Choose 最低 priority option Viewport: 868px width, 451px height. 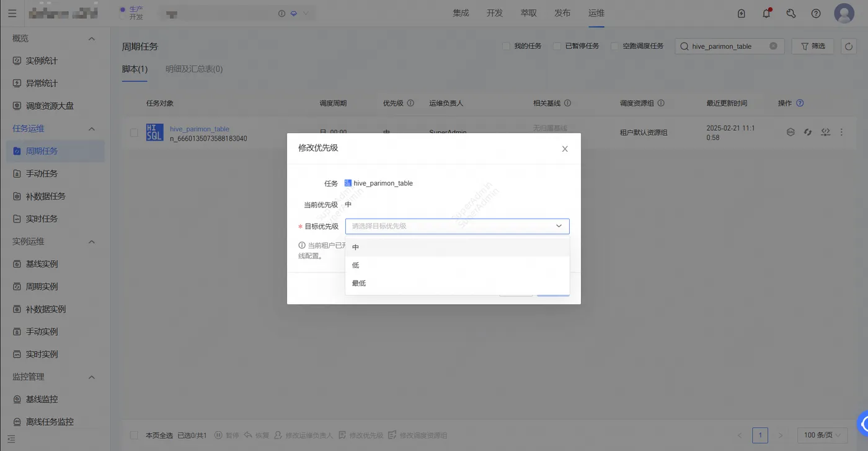pos(457,283)
